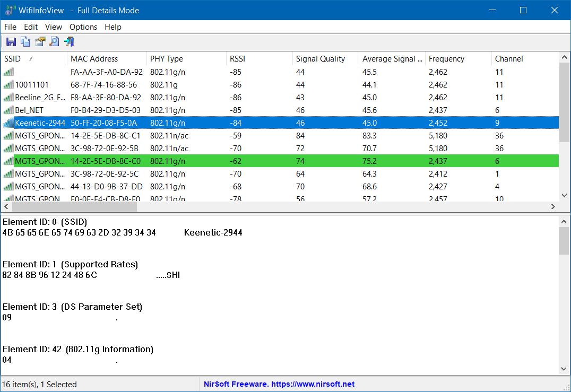Click MAC address 3C-98-72-0E-92-5C

[x=105, y=174]
